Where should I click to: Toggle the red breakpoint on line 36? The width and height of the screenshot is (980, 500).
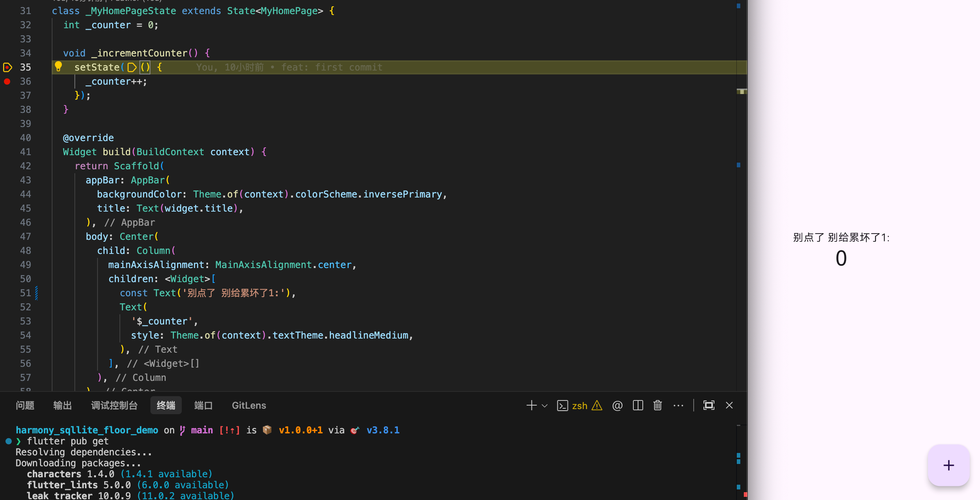7,82
